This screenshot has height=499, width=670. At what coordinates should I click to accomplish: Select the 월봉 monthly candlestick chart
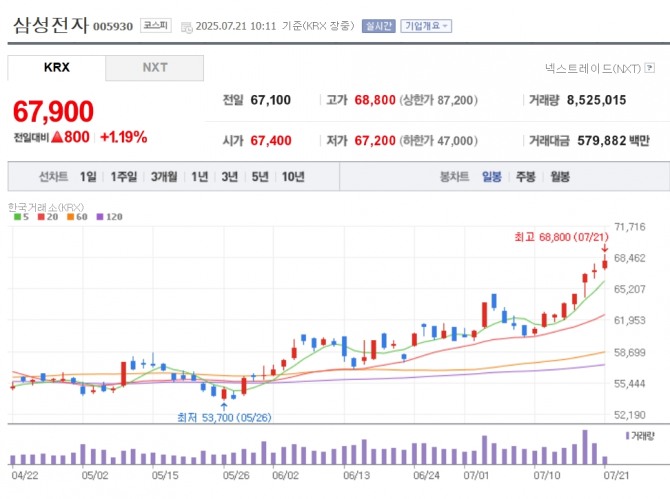[560, 177]
